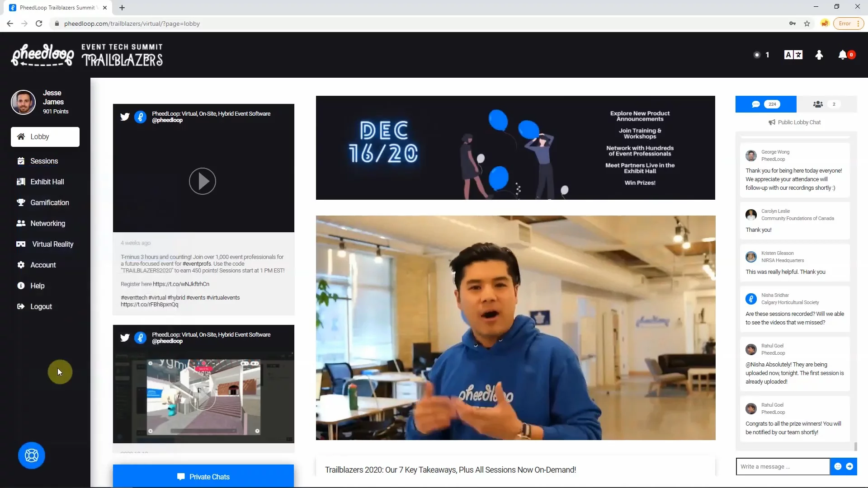Click the language translation icon
This screenshot has height=488, width=868.
(793, 55)
